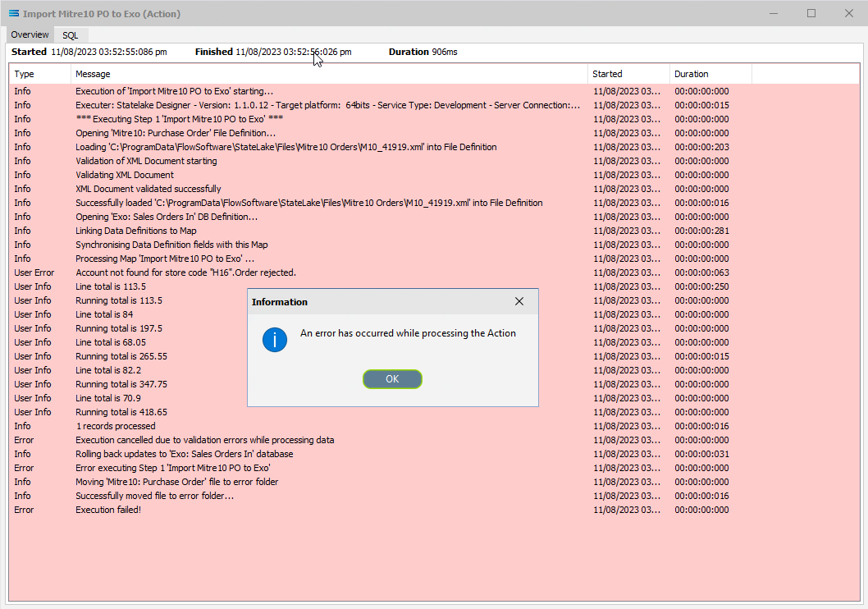The width and height of the screenshot is (868, 609).
Task: Click the 'User Error' type cell
Action: coord(34,273)
